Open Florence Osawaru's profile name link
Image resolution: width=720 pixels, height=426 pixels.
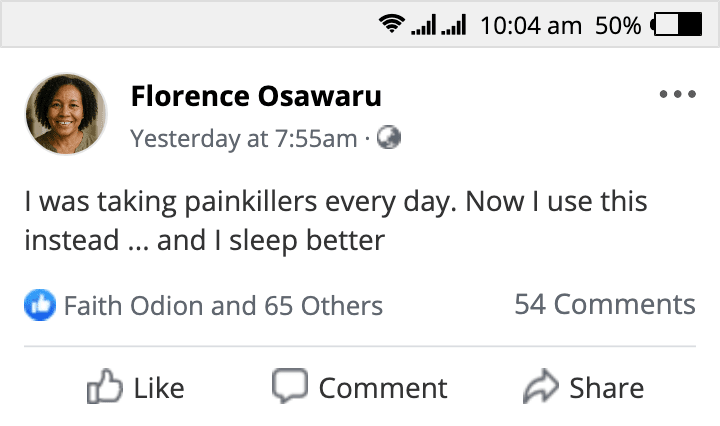[x=256, y=96]
